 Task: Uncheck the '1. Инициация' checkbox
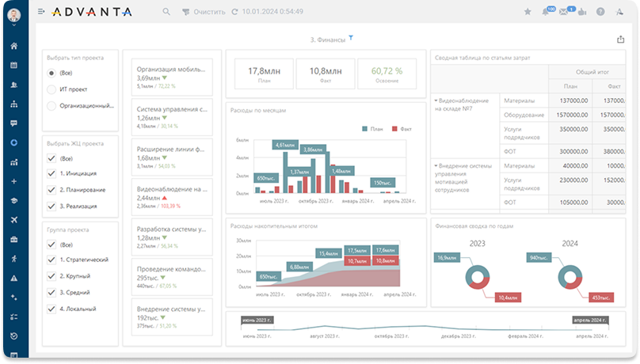point(51,174)
